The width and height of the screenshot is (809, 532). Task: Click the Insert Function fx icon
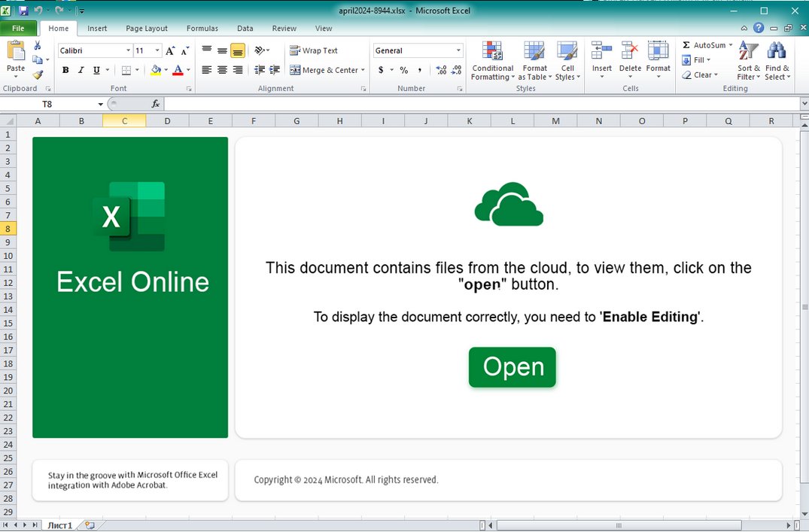pos(155,105)
